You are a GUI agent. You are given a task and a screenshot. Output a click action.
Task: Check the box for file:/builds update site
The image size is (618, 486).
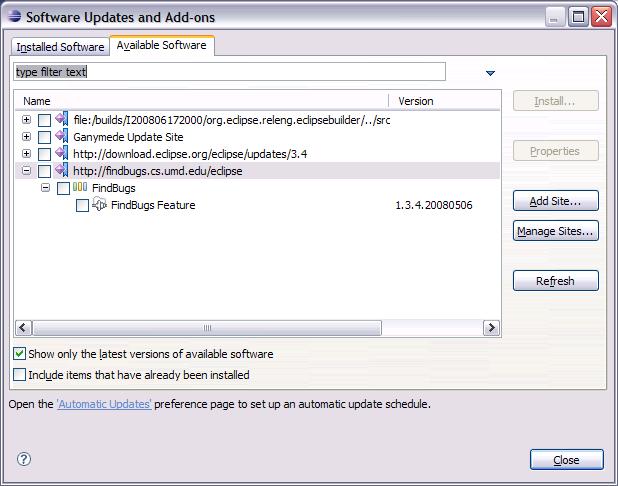point(44,120)
